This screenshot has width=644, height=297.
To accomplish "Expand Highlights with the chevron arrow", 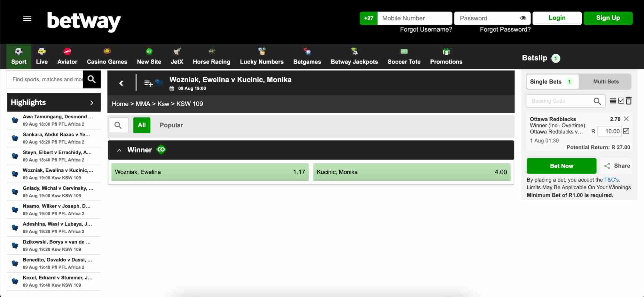I will coord(92,103).
